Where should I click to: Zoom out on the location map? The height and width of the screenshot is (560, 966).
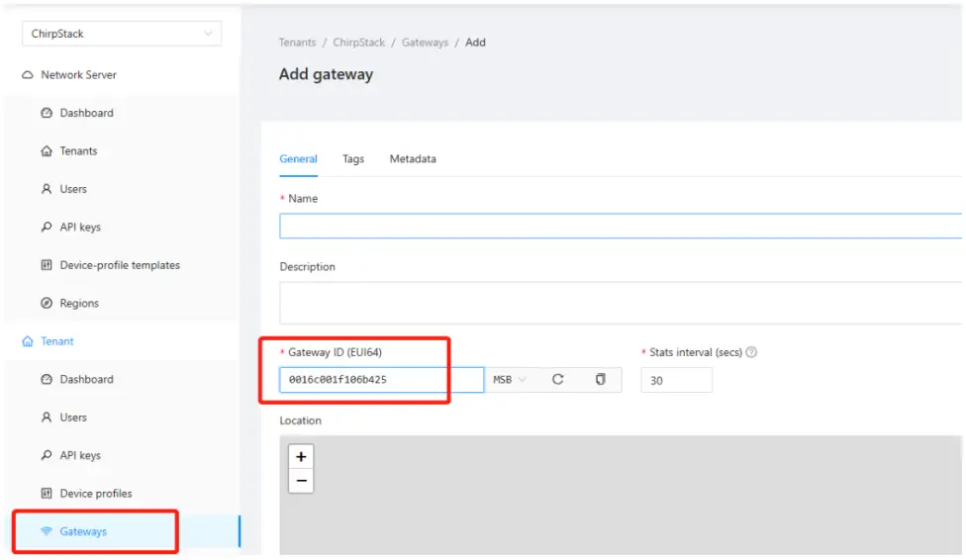point(301,481)
